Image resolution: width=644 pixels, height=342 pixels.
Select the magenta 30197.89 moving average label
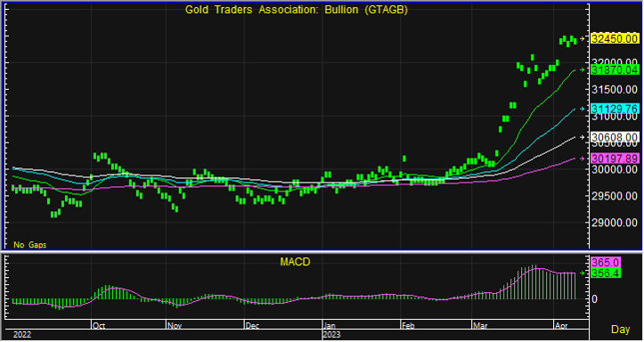pyautogui.click(x=615, y=159)
